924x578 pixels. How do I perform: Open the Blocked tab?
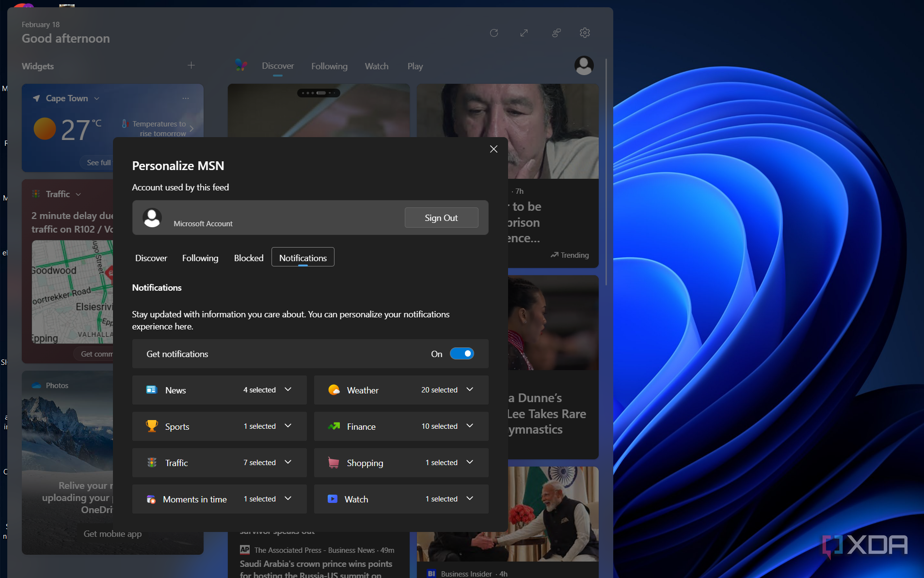pyautogui.click(x=249, y=258)
